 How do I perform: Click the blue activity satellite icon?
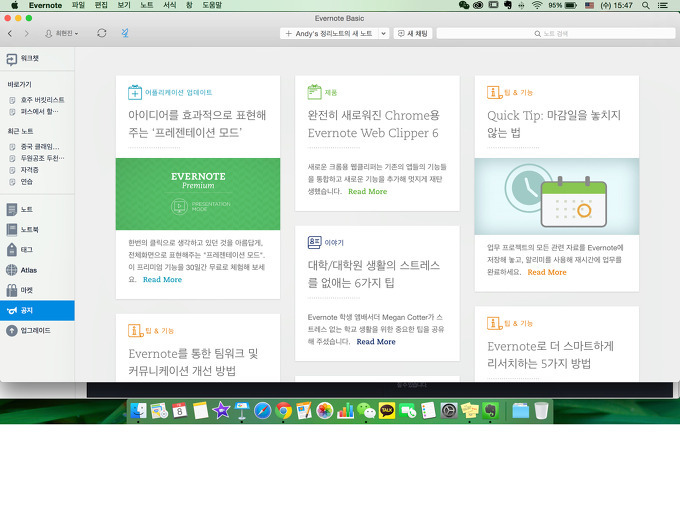(125, 33)
